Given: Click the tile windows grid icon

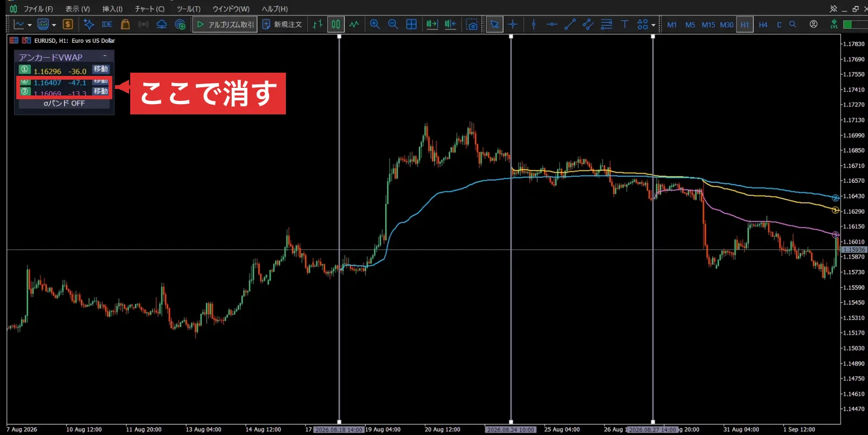Looking at the screenshot, I should click(x=412, y=24).
